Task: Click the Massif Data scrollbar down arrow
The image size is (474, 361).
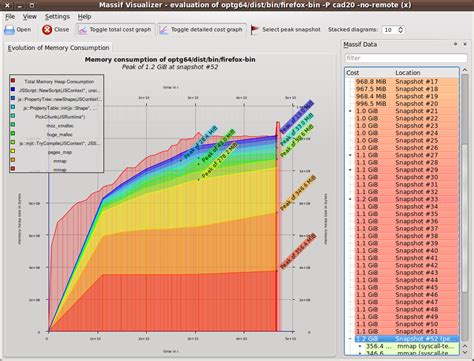Action: point(465,352)
